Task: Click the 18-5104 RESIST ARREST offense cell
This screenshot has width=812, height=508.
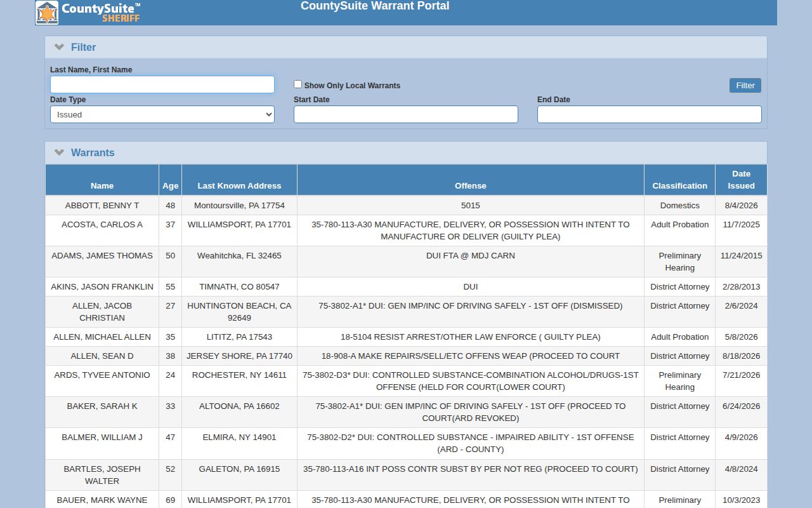Action: point(471,337)
